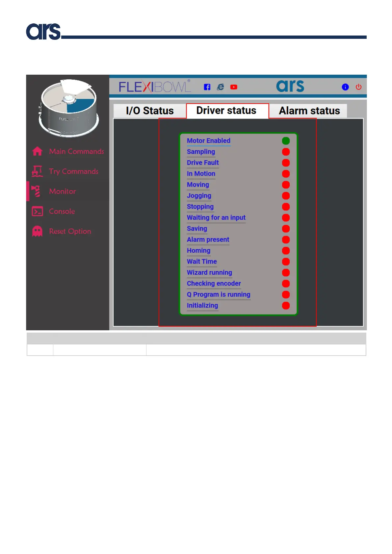The width and height of the screenshot is (392, 554).
Task: Click the Sampling link
Action: click(201, 152)
